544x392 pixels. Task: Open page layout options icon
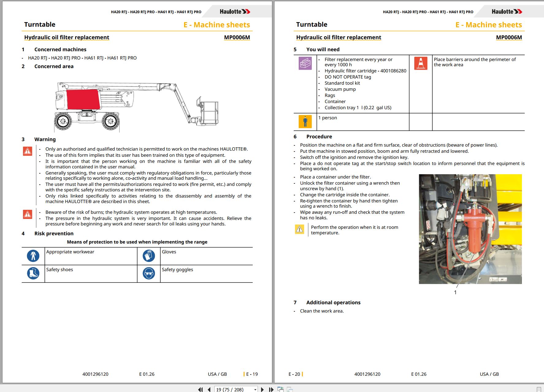click(x=539, y=389)
